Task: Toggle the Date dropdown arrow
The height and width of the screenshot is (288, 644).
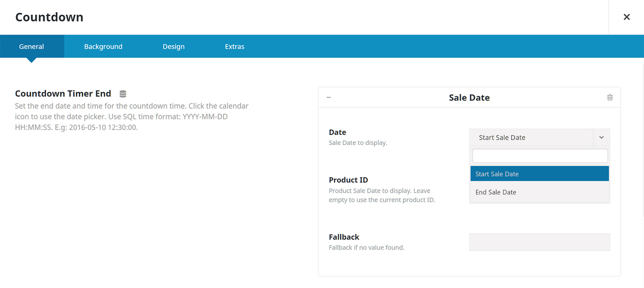Action: pos(601,137)
